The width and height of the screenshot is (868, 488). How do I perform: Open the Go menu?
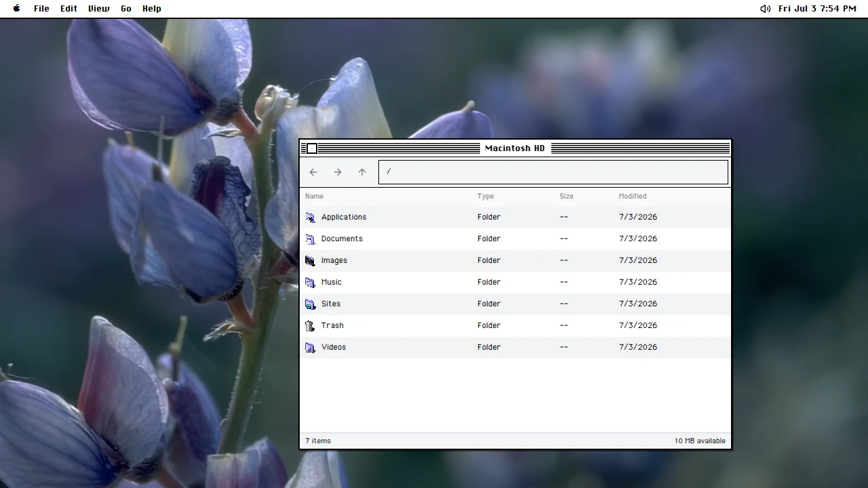pyautogui.click(x=126, y=9)
